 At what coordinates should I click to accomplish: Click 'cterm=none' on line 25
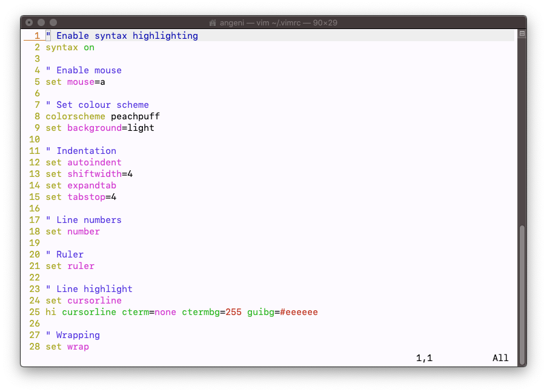pos(149,313)
